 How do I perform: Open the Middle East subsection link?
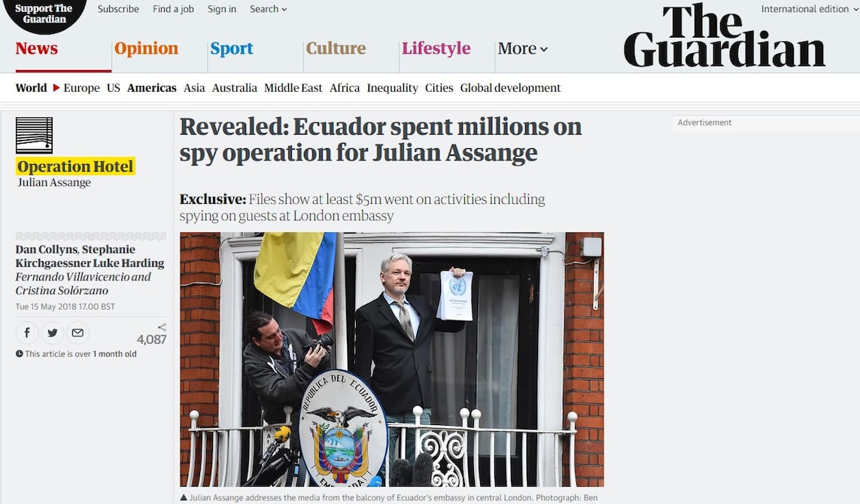coord(293,88)
